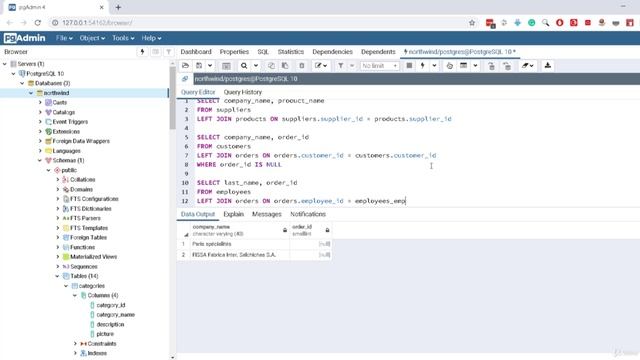Click the Download as CSV icon
Screen dimensions: 640x360
pyautogui.click(x=548, y=66)
